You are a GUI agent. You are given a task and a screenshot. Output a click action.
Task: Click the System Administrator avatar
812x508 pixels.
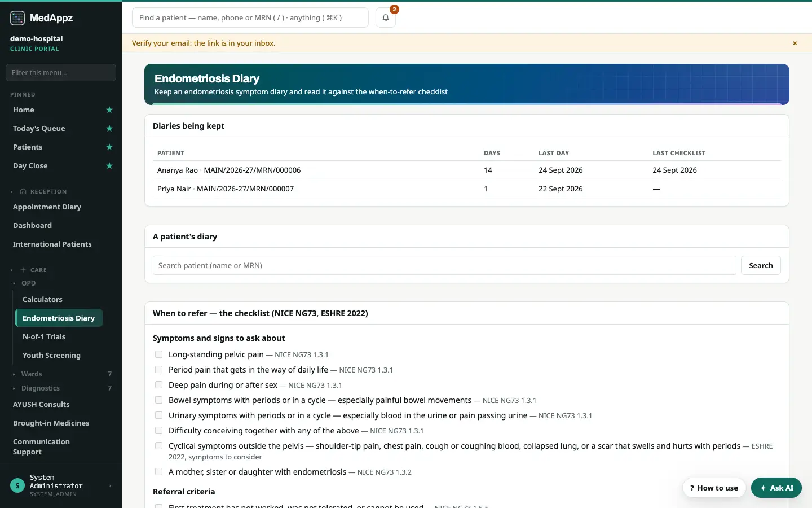tap(17, 485)
